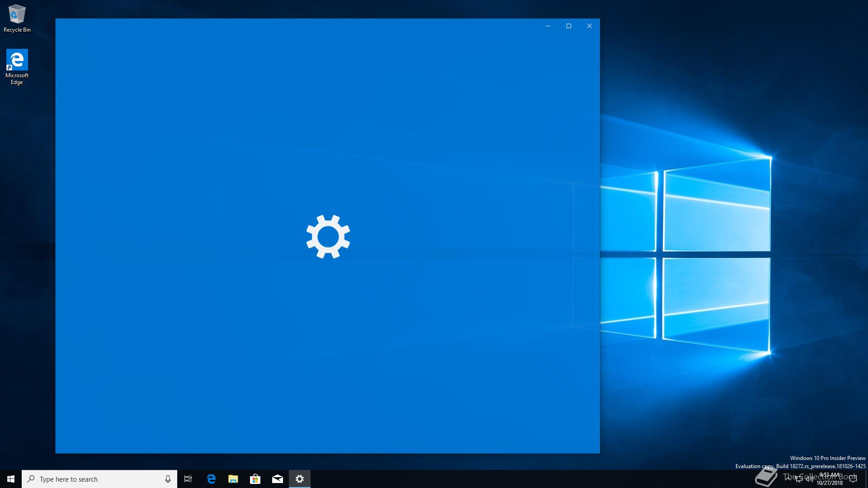Open the network status tray icon

point(799,479)
